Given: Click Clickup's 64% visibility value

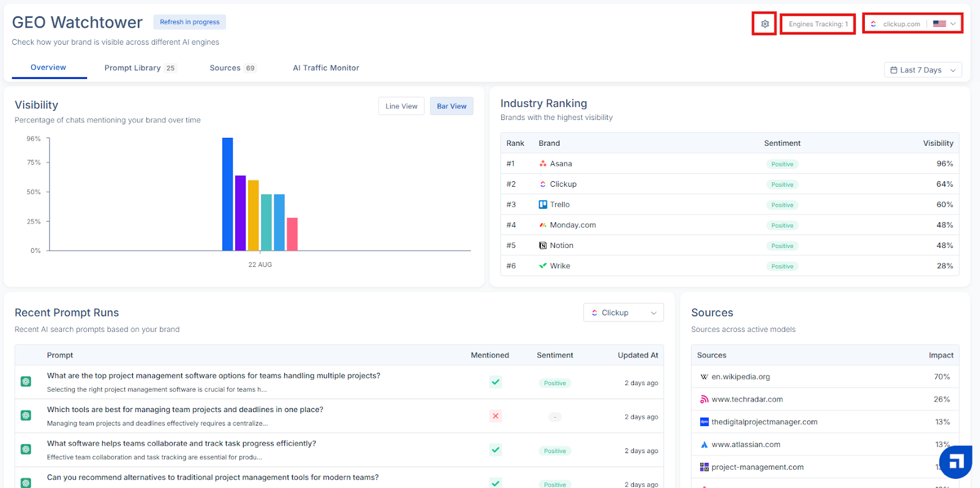Looking at the screenshot, I should (944, 184).
